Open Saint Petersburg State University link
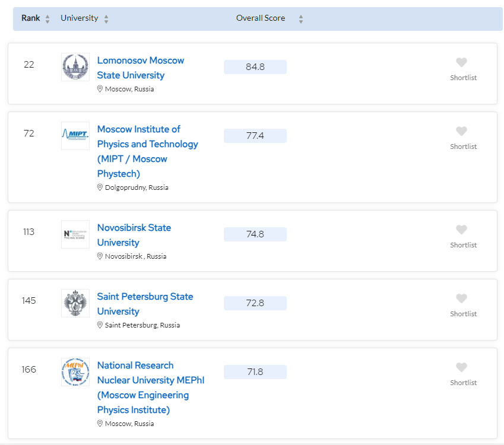504x445 pixels. click(145, 304)
